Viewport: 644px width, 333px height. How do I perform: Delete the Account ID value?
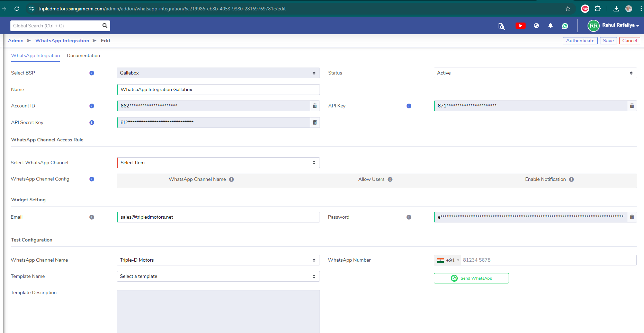(x=315, y=106)
